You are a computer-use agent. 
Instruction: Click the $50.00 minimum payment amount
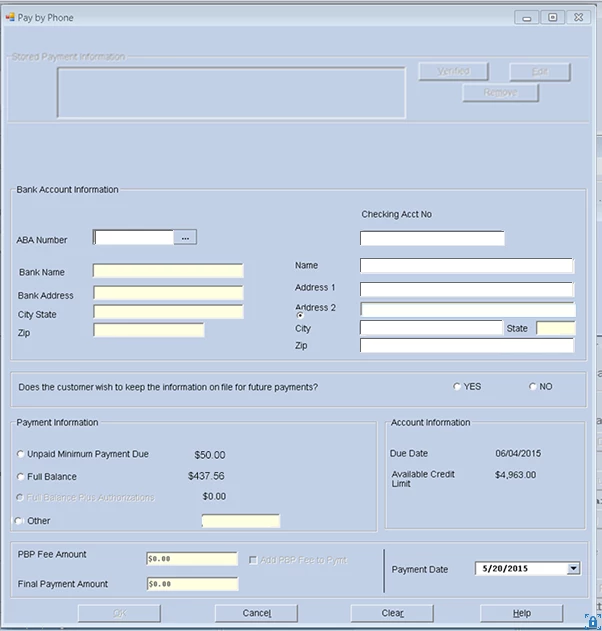pos(210,455)
